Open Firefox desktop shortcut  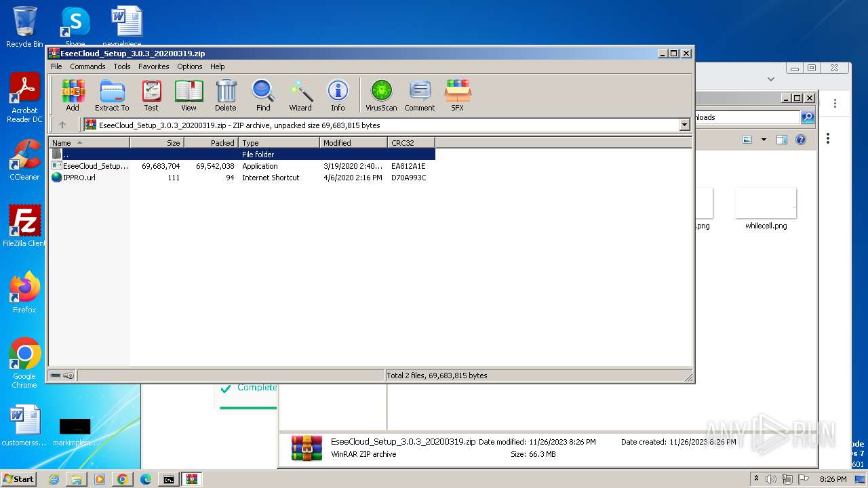pos(24,293)
